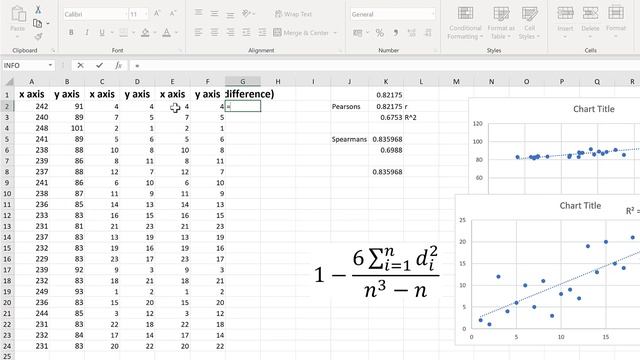Decrease font size with the smaller A icon
Viewport: 640px width, 360px height.
point(173,14)
